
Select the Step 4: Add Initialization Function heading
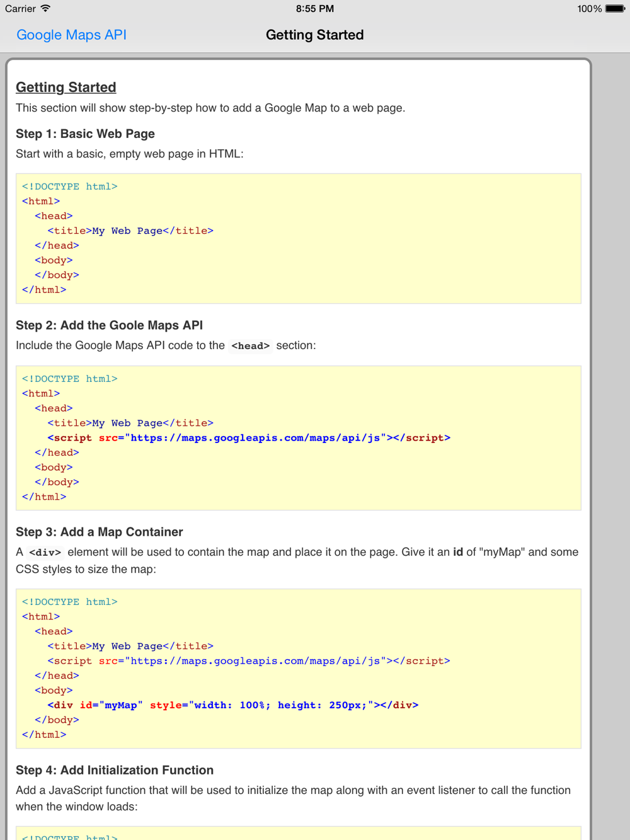(115, 770)
